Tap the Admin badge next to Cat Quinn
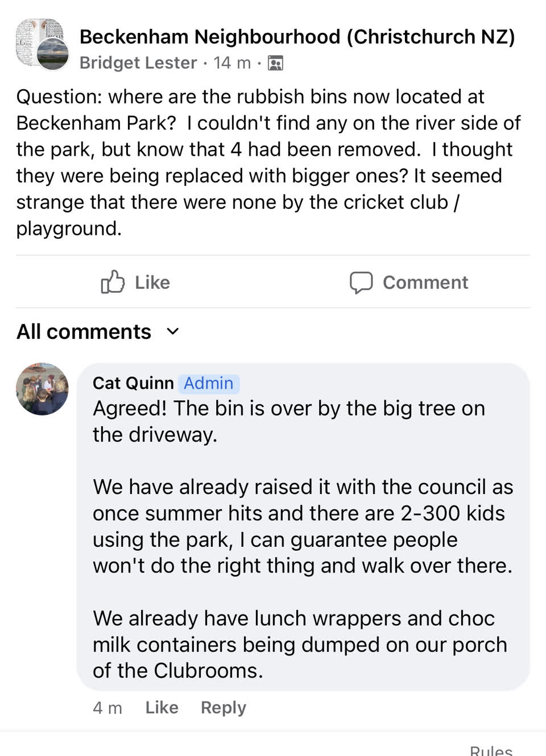 pos(209,383)
